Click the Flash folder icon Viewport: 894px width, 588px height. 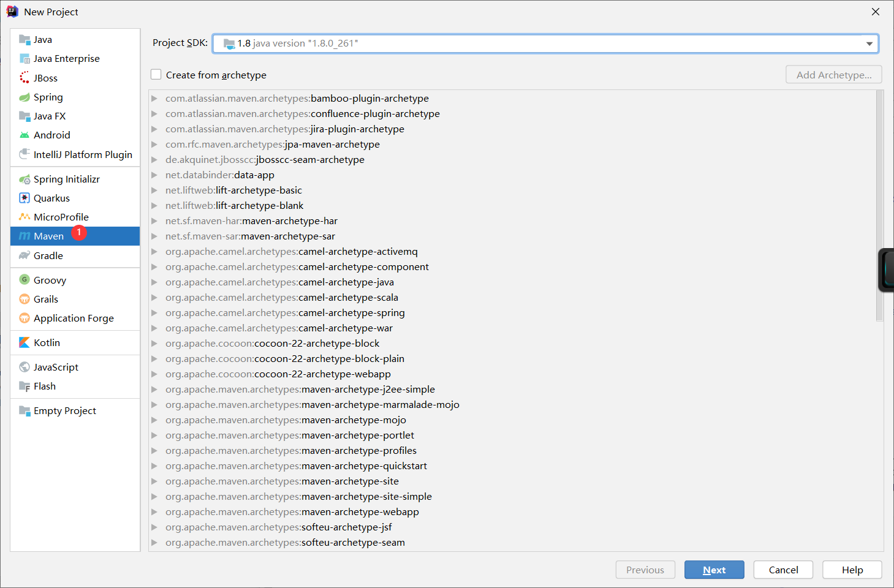tap(25, 386)
